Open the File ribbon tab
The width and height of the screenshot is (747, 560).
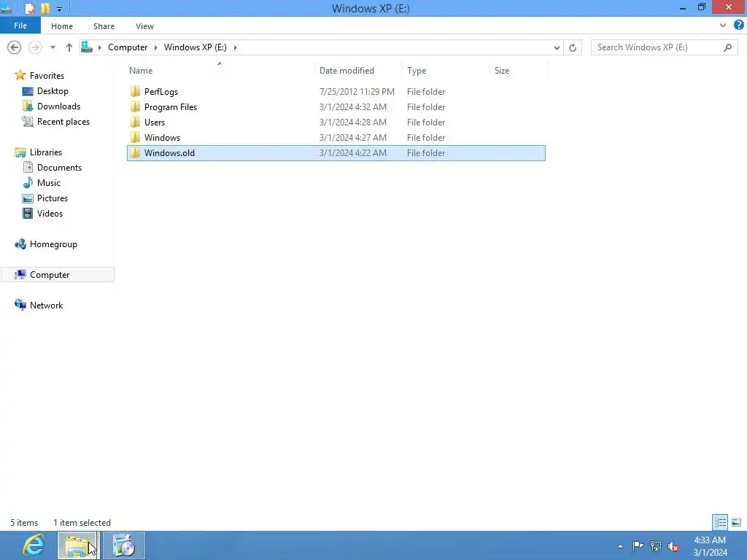click(x=20, y=26)
